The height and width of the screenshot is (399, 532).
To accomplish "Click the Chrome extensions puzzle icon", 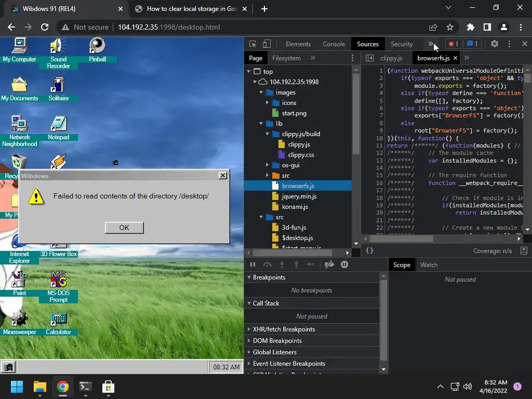I will [470, 27].
